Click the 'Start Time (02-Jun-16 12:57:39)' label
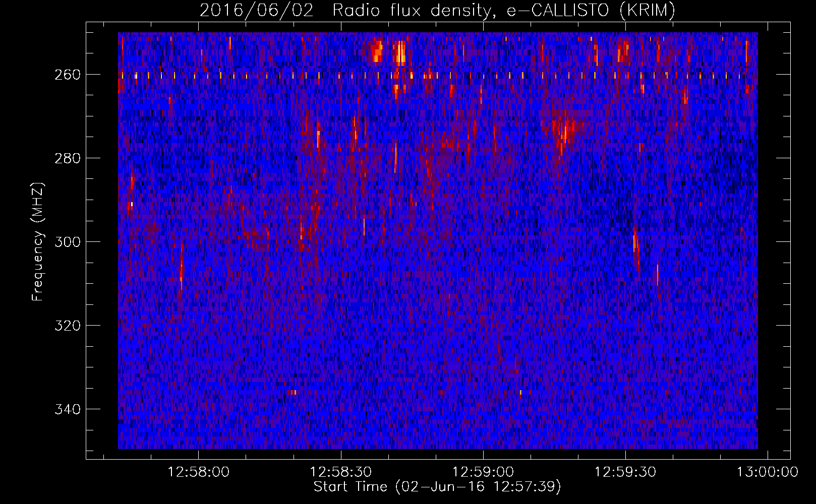 click(437, 487)
